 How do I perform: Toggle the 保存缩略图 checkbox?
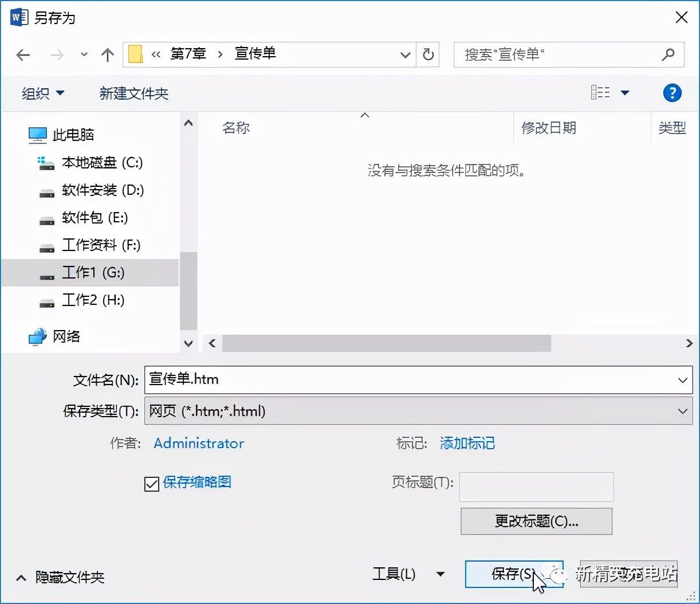click(x=152, y=484)
